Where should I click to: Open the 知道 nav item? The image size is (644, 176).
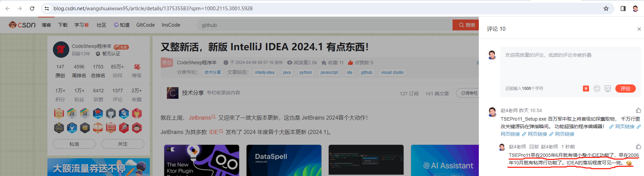tap(122, 25)
